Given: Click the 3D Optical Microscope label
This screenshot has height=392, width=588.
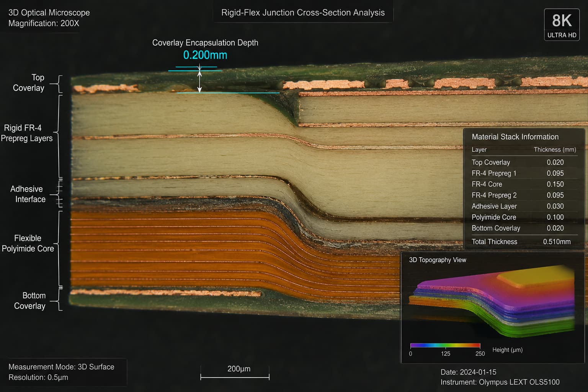Looking at the screenshot, I should pos(49,13).
